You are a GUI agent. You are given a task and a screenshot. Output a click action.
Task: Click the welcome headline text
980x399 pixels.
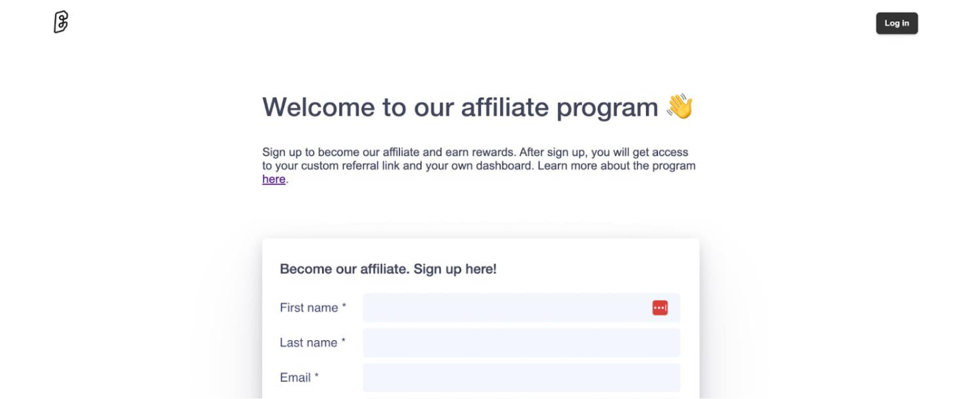457,106
